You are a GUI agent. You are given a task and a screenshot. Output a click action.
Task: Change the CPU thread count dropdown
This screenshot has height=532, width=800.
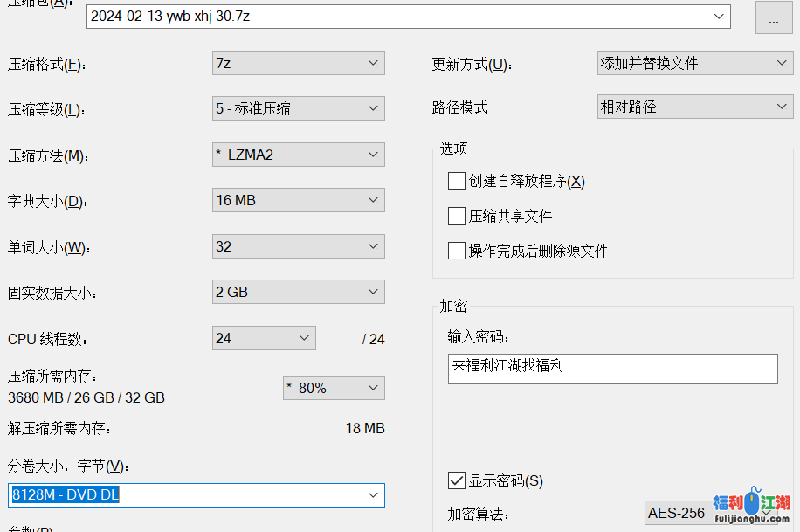[305, 338]
